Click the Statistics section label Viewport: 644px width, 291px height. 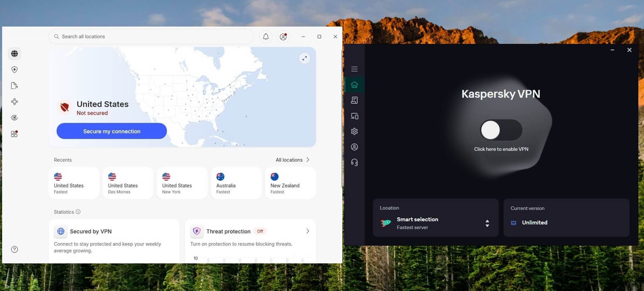click(x=64, y=212)
